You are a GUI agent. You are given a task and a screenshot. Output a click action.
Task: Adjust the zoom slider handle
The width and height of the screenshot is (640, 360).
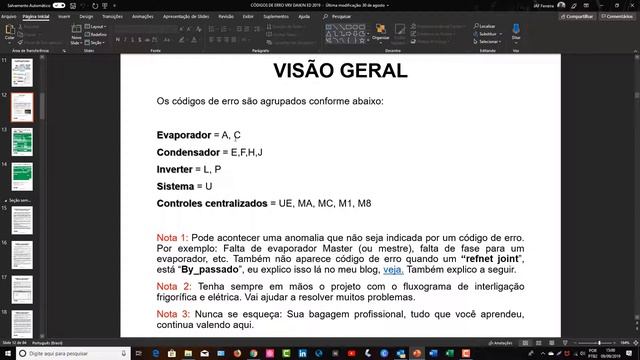599,343
